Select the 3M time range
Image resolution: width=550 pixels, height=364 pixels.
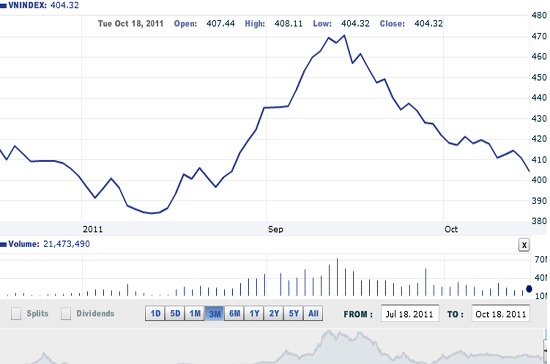(215, 314)
